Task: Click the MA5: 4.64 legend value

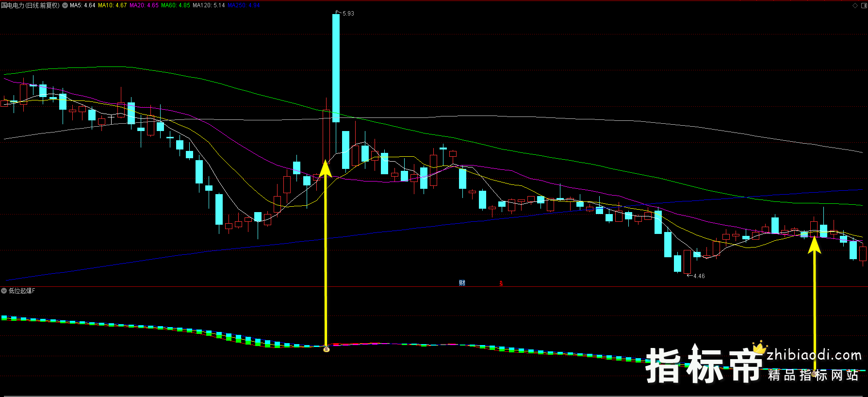Action: tap(82, 5)
